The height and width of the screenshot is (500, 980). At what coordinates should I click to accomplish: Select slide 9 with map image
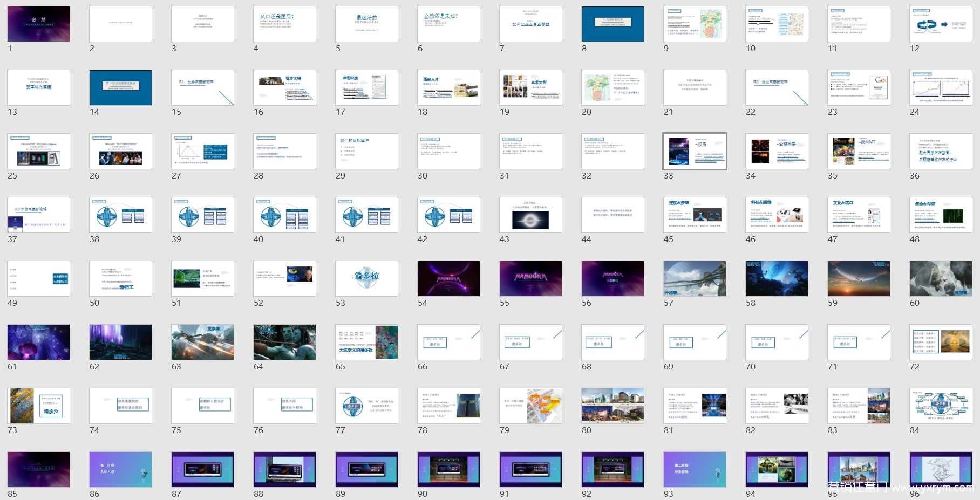pos(695,24)
